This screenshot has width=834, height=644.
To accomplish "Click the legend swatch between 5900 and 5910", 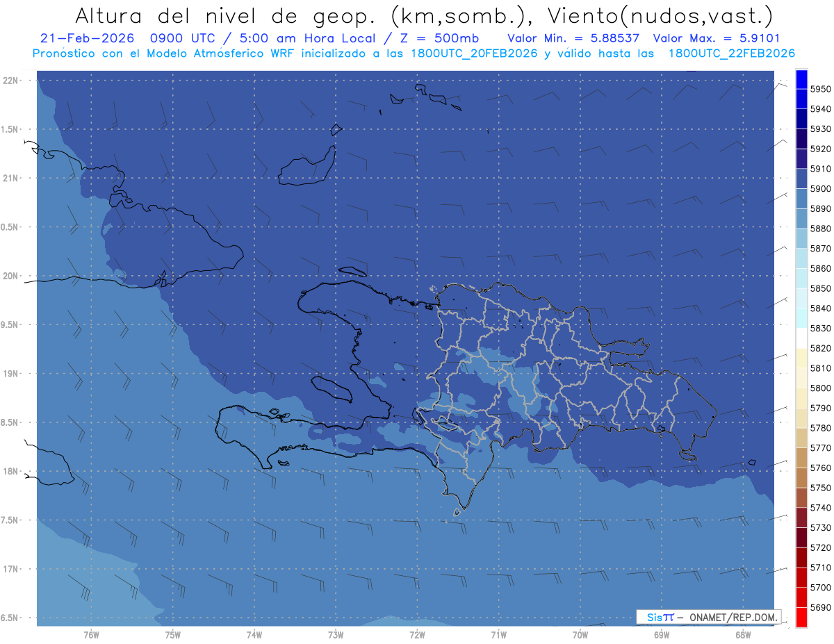I will [x=801, y=179].
